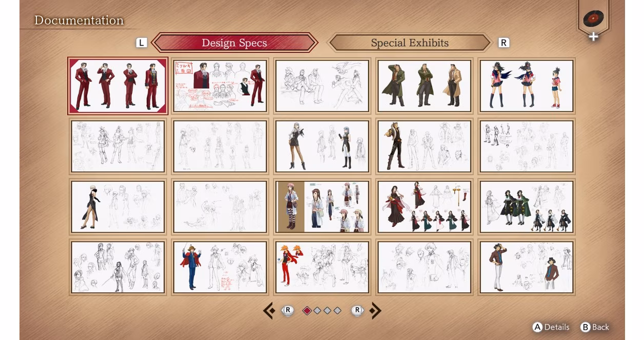Click the B button icon for Back
Image resolution: width=644 pixels, height=340 pixels.
point(585,327)
